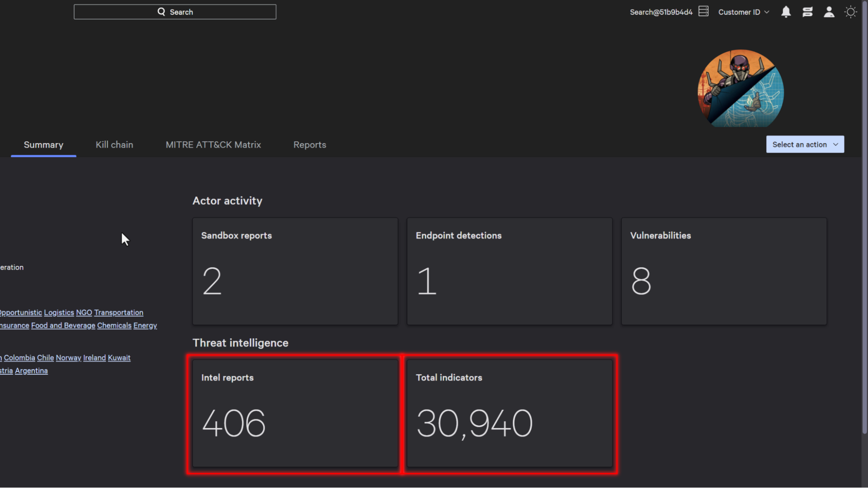Open the Vulnerabilities card
Image resolution: width=868 pixels, height=488 pixels.
pos(724,271)
